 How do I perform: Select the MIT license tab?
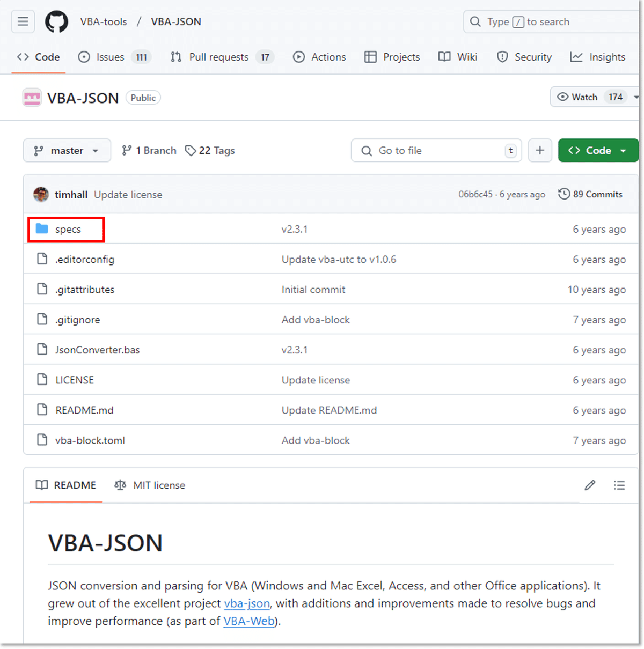click(x=150, y=485)
